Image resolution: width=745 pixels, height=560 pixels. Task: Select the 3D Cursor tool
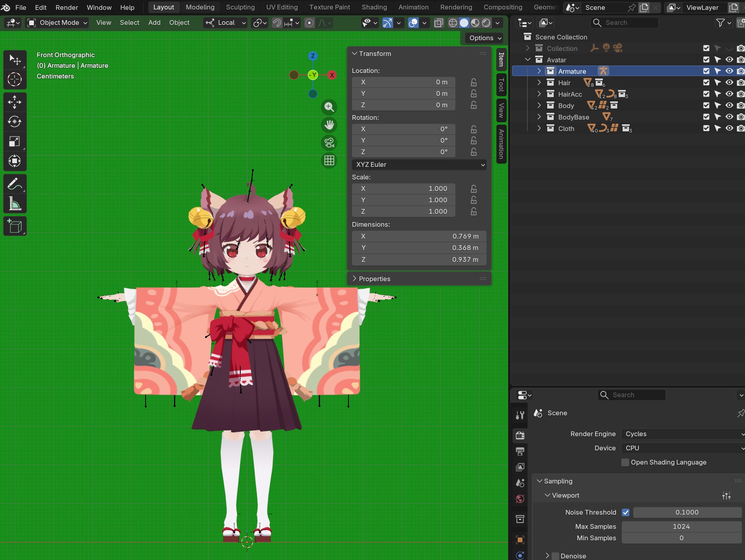click(15, 79)
